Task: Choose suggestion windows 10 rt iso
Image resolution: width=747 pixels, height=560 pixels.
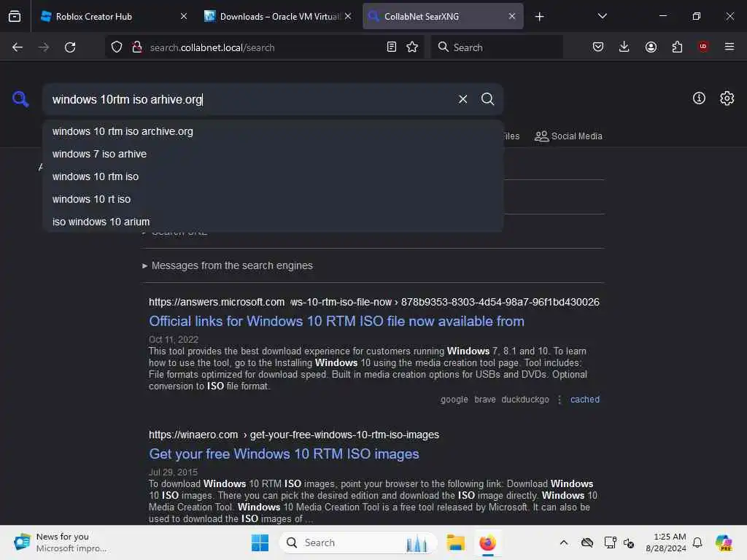Action: coord(273,199)
